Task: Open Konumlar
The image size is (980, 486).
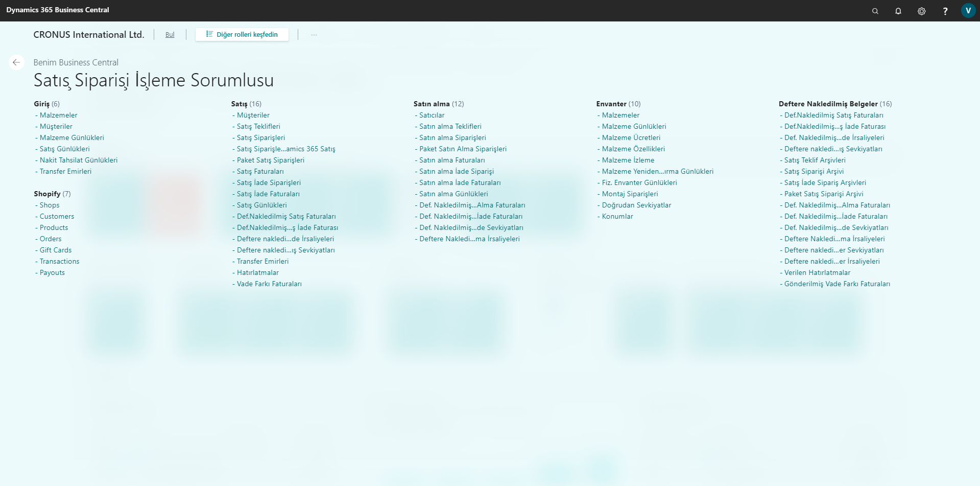Action: [617, 216]
